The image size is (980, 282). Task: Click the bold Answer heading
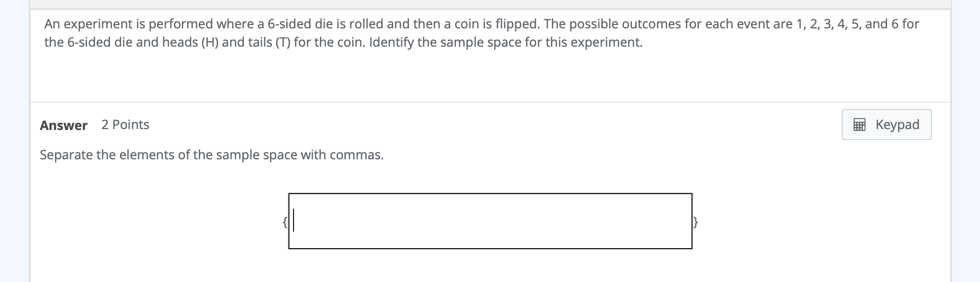point(63,125)
